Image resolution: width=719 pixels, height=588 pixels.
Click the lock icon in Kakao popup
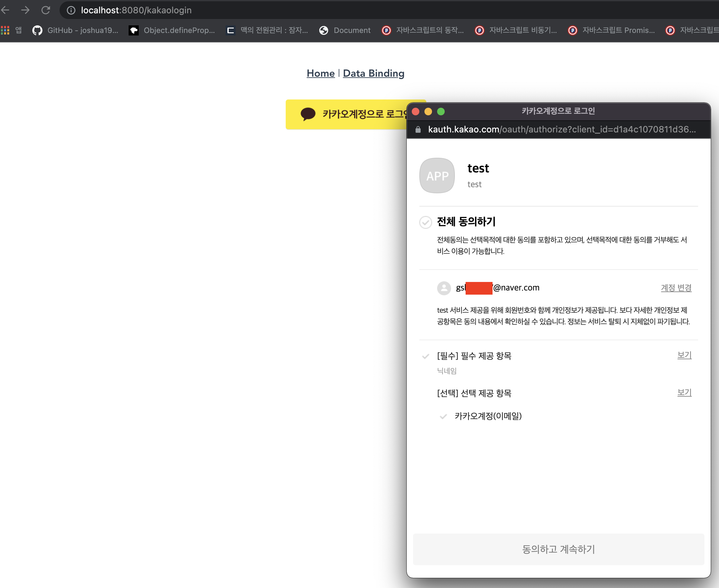point(418,129)
